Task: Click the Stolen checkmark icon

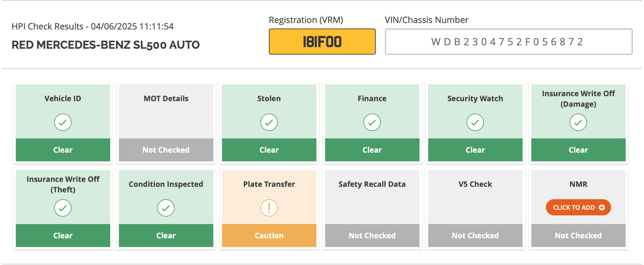Action: (x=269, y=122)
